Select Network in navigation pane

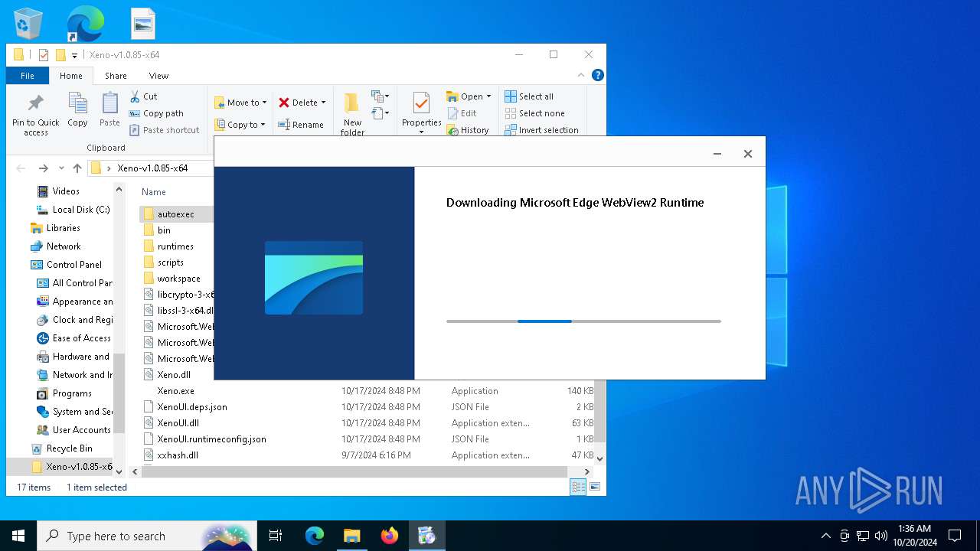64,246
